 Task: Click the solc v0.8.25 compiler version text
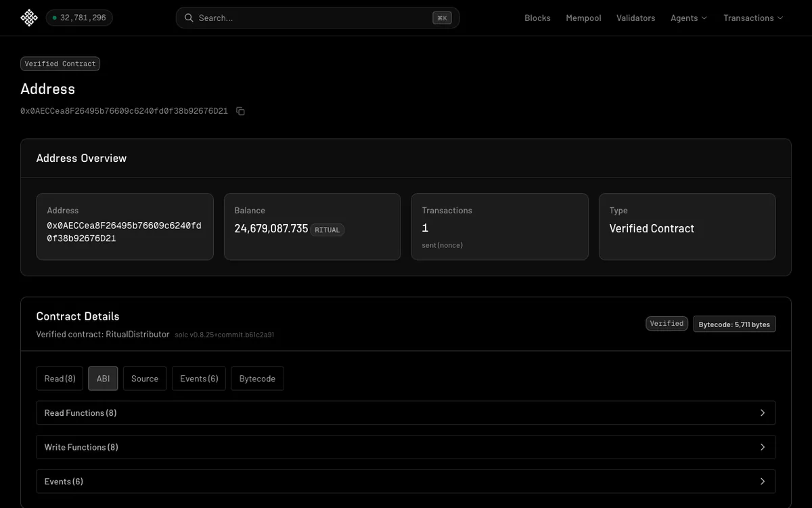pyautogui.click(x=224, y=335)
